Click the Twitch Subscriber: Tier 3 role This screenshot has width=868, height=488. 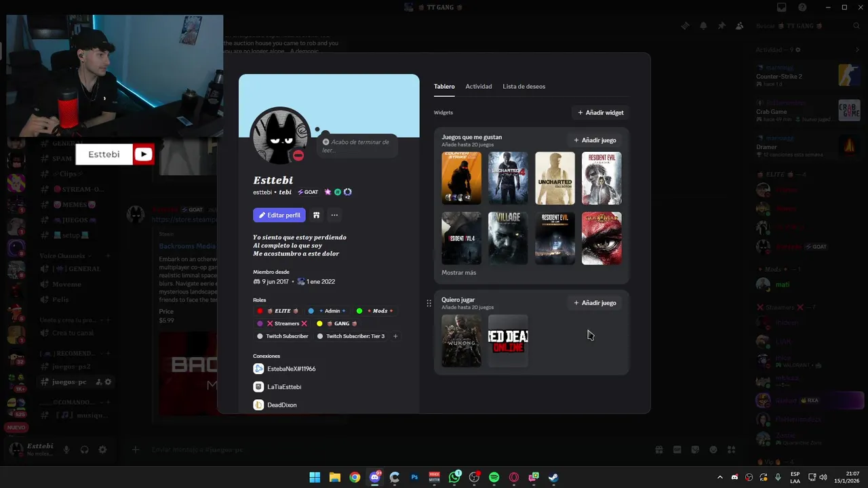[351, 336]
